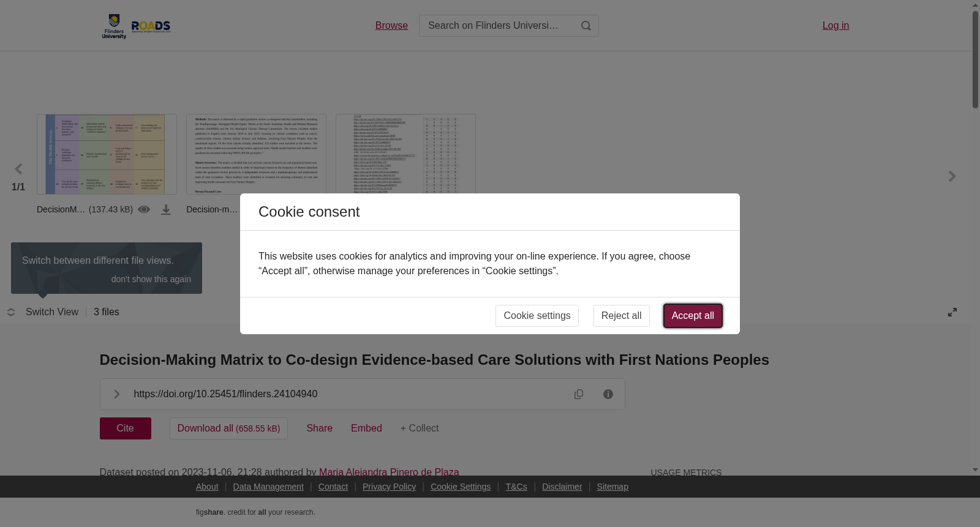
Task: Copy the DOI link with the copy icon
Action: tap(579, 394)
